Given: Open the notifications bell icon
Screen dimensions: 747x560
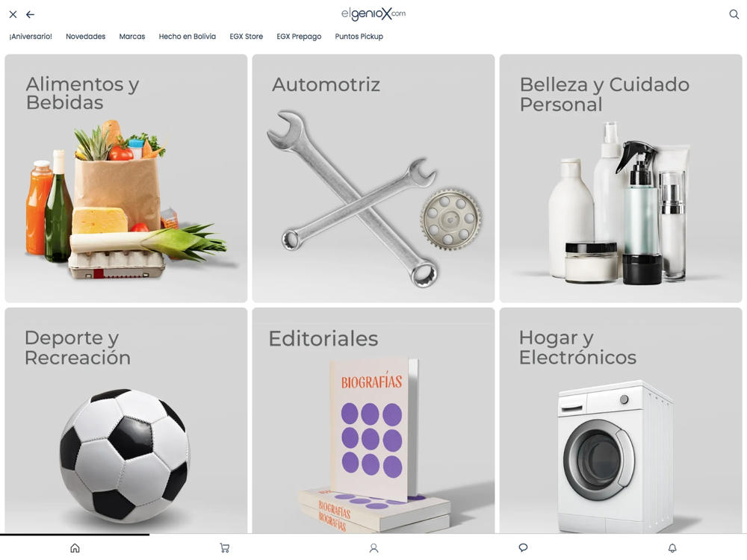Looking at the screenshot, I should coord(672,548).
